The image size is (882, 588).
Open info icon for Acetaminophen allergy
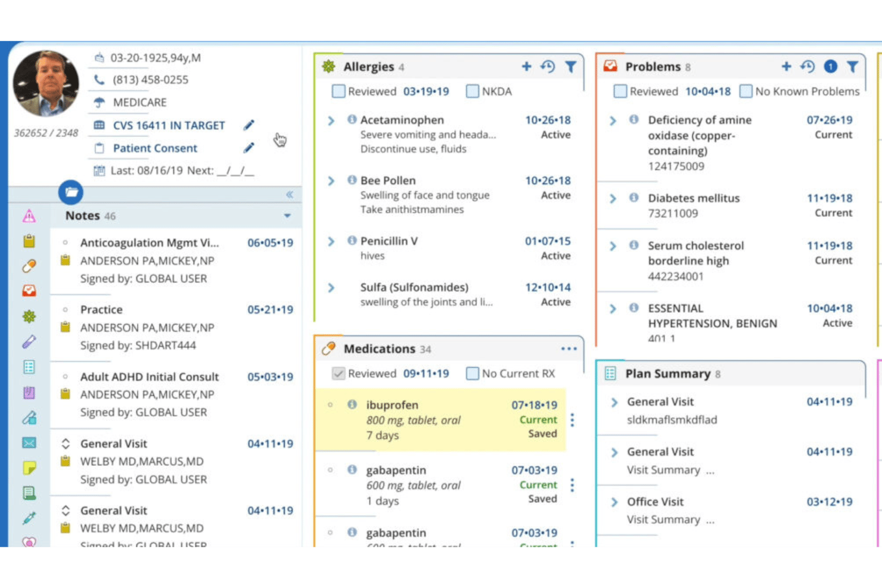pyautogui.click(x=352, y=120)
